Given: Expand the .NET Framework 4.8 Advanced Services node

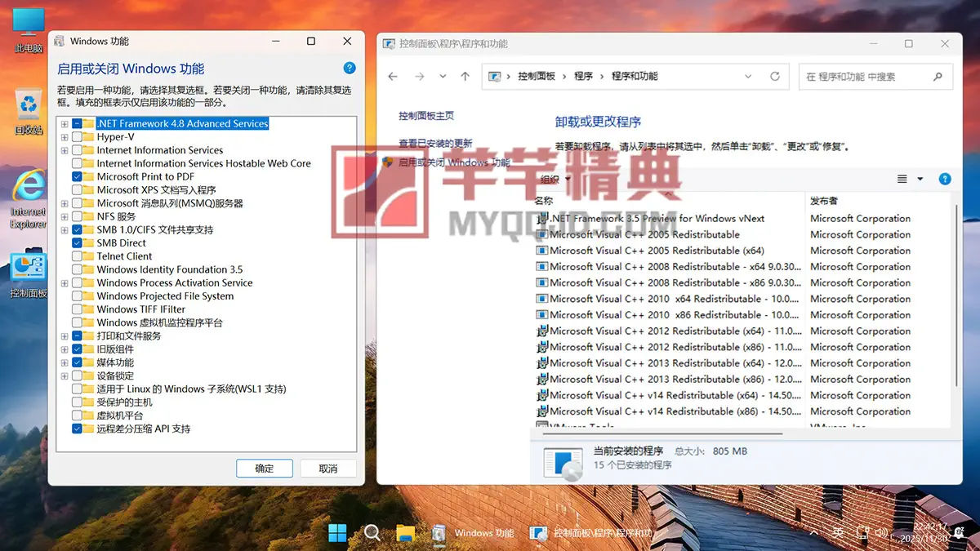Looking at the screenshot, I should pos(65,124).
